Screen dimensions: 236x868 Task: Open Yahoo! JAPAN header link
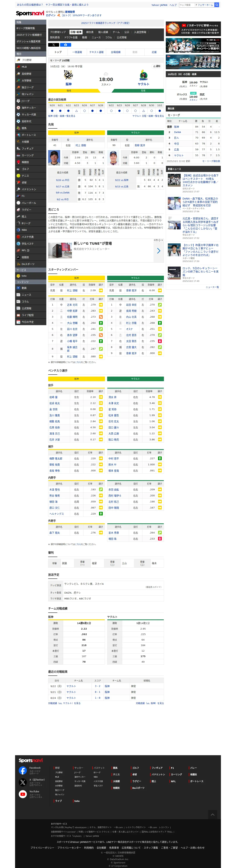click(x=159, y=5)
